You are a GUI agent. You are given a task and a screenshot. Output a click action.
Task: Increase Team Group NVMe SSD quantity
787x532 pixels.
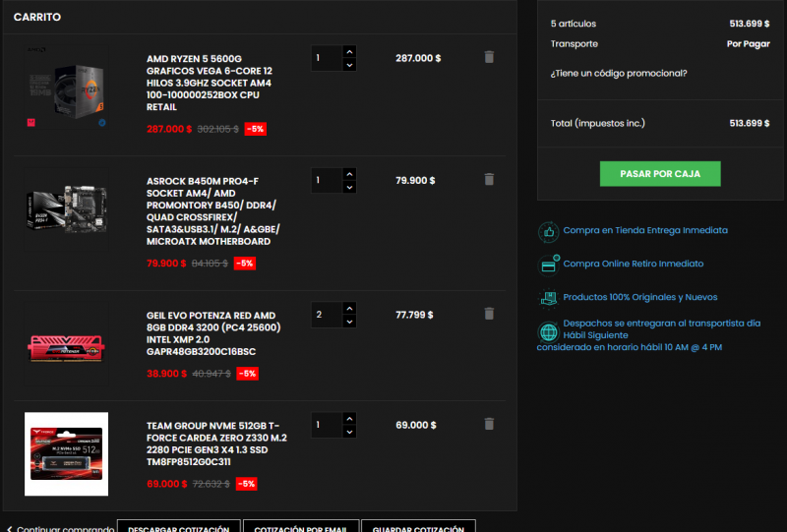click(x=350, y=419)
